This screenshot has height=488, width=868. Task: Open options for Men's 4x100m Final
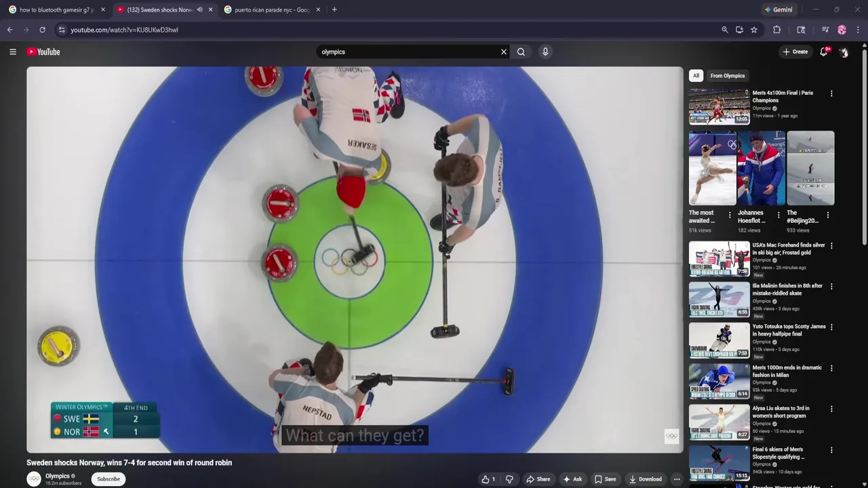(x=831, y=94)
